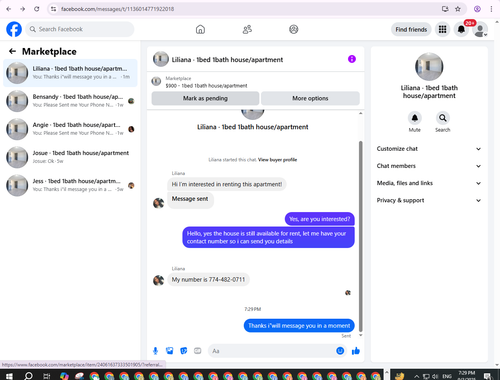Send a thumbs up like
The image size is (500, 380).
point(356,351)
